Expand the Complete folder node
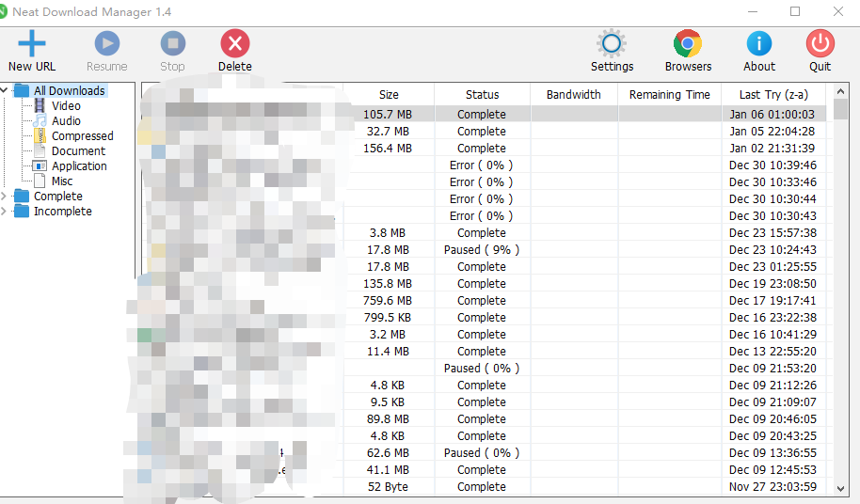The image size is (860, 504). click(6, 197)
